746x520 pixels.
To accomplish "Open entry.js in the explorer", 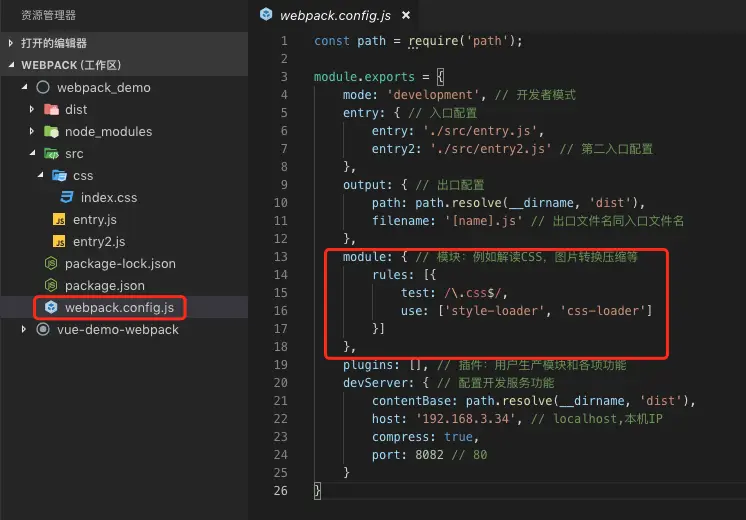I will coord(95,220).
